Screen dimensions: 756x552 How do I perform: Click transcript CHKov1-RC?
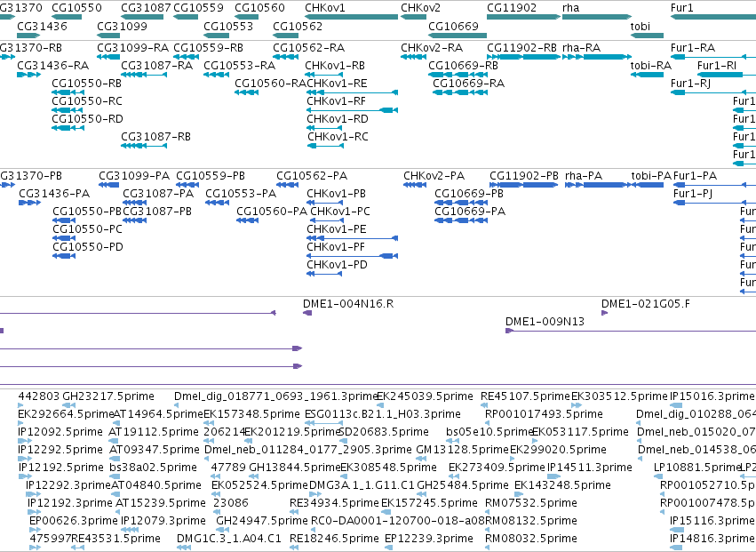click(x=325, y=146)
